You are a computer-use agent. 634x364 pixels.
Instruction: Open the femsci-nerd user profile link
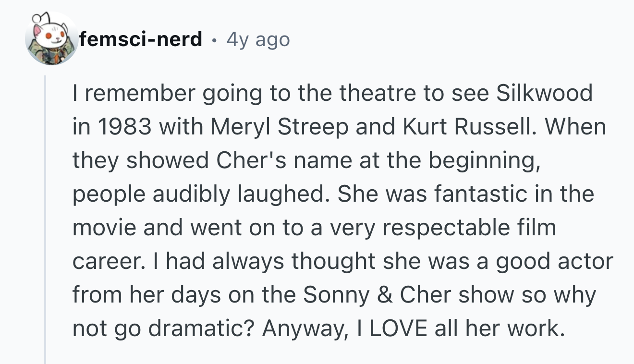(x=141, y=39)
